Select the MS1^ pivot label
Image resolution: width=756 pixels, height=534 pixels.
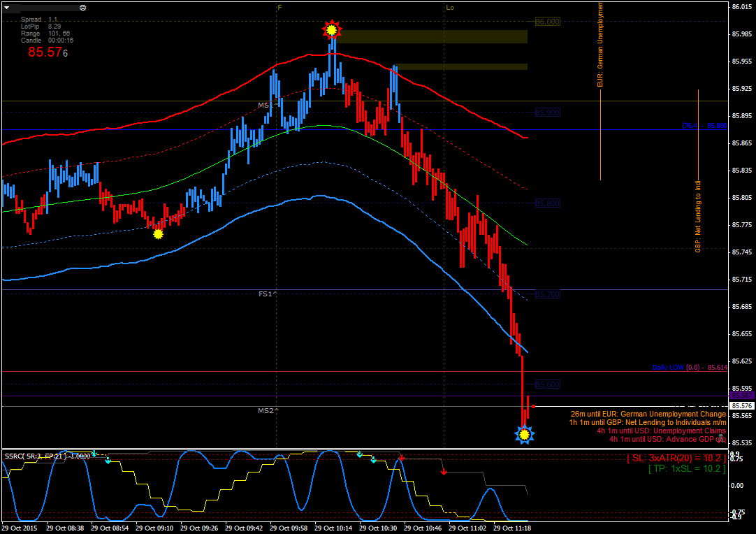point(268,105)
